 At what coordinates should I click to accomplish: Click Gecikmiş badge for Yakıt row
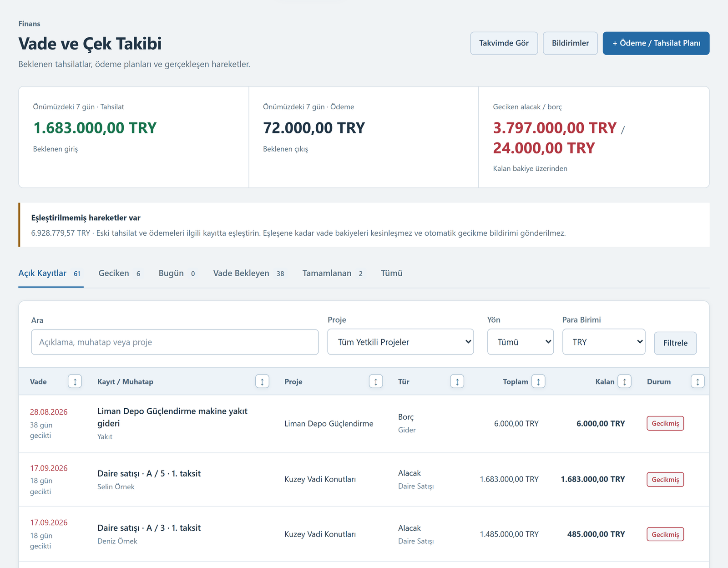(665, 423)
